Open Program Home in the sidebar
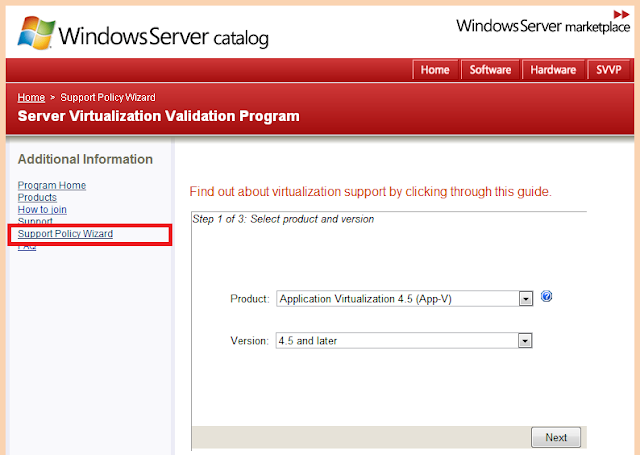The height and width of the screenshot is (455, 640). coord(52,185)
